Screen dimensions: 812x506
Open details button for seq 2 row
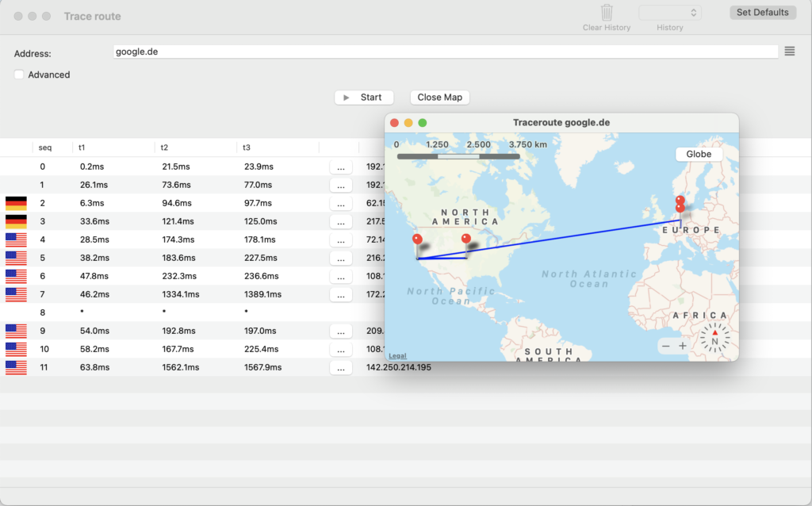(341, 204)
